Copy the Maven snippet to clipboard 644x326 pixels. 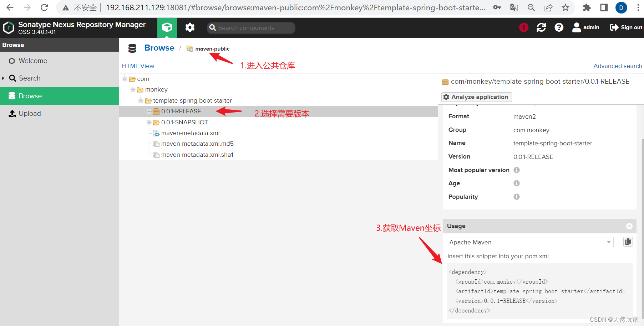628,242
